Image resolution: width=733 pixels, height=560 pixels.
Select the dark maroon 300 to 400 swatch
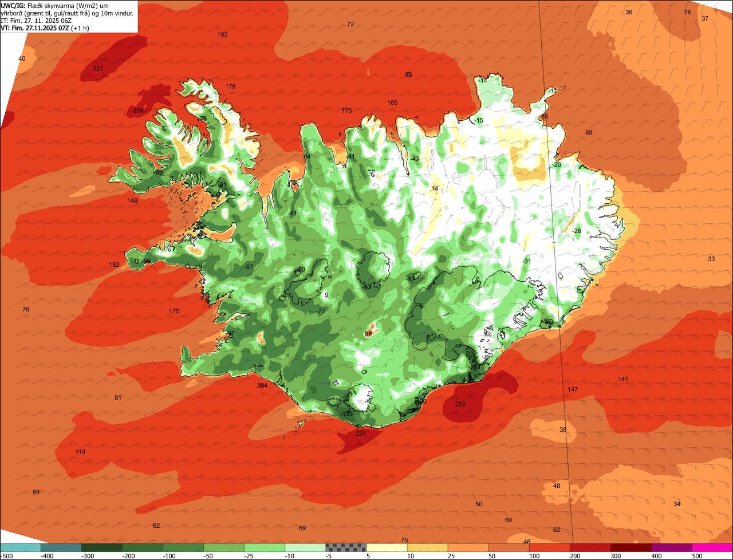[630, 547]
